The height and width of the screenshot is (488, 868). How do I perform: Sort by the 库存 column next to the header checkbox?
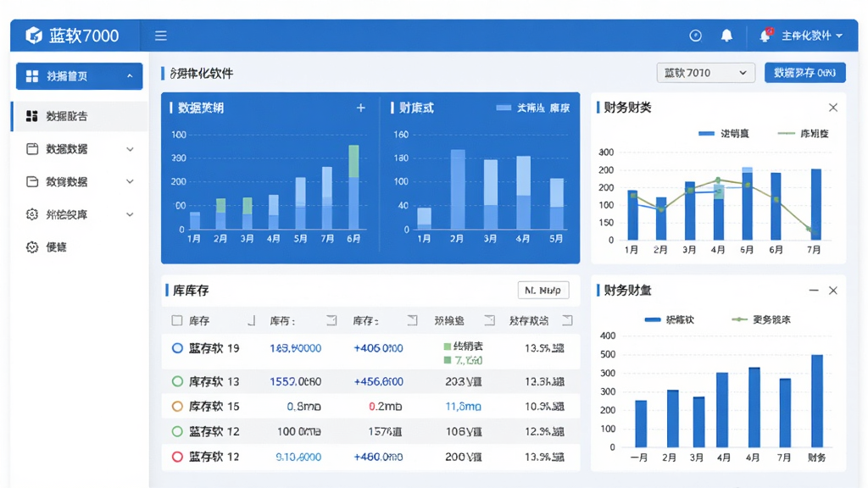tap(251, 320)
